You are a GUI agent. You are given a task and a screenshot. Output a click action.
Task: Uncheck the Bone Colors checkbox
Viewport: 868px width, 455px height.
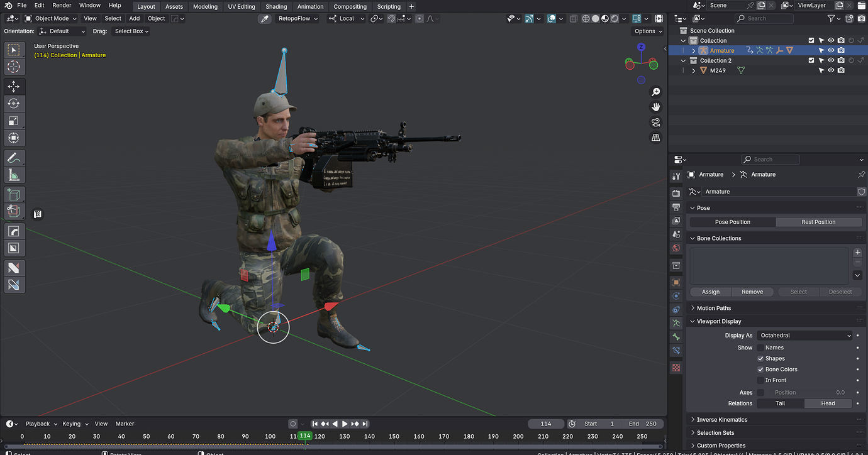(x=760, y=370)
